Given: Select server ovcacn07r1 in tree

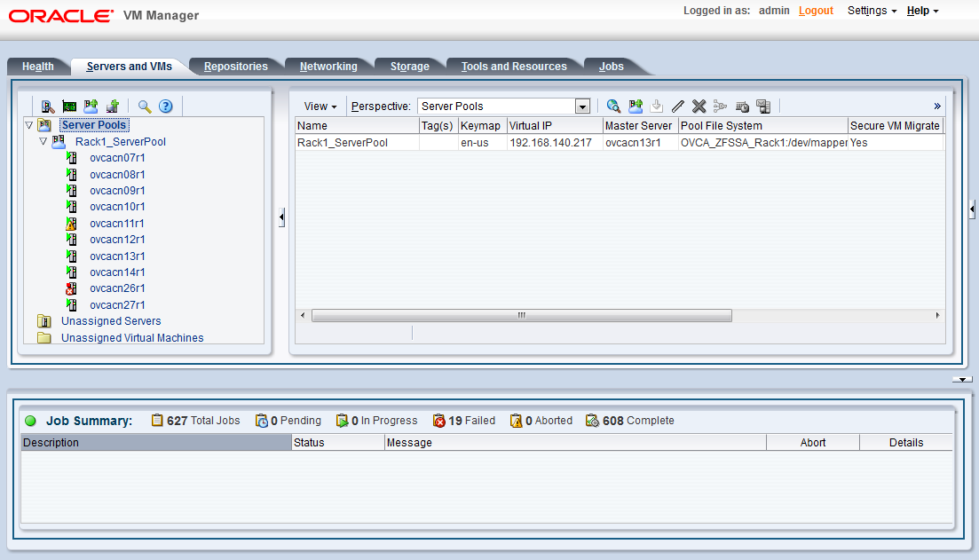Looking at the screenshot, I should 117,158.
